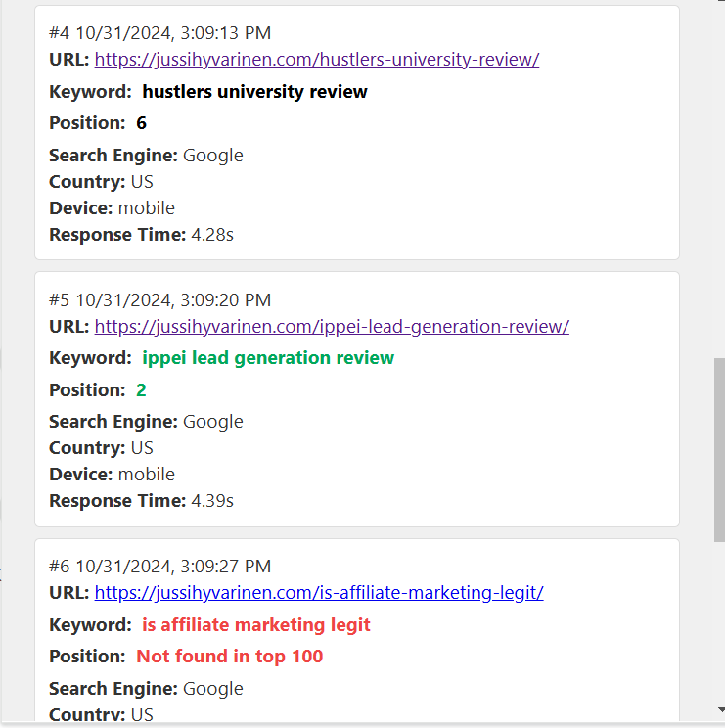Viewport: 725px width, 728px height.
Task: Open the ippei-lead-generation-review URL link
Action: coord(332,327)
